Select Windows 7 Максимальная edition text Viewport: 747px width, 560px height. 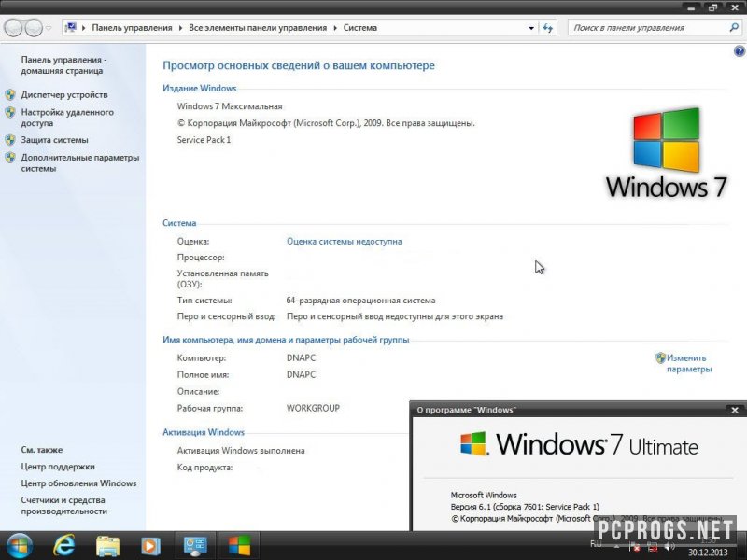(230, 106)
